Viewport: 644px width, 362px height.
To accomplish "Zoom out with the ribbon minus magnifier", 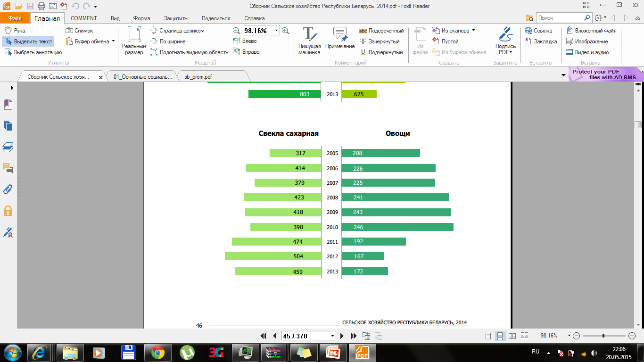I will point(237,31).
